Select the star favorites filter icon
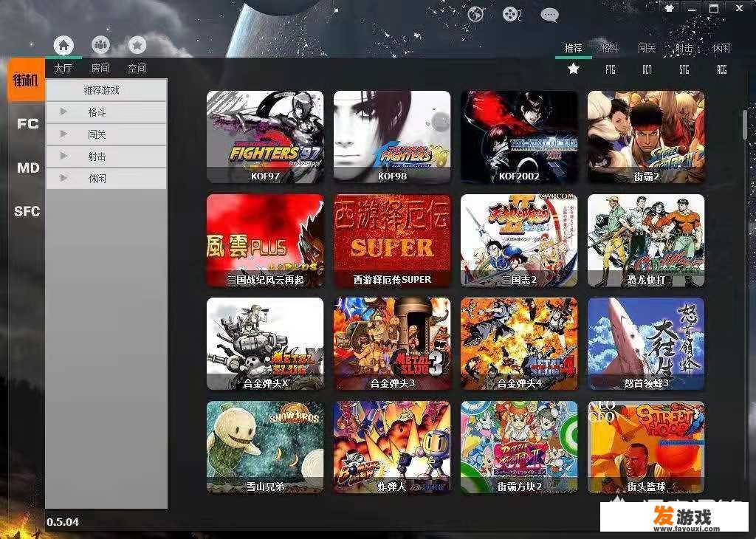 pyautogui.click(x=573, y=69)
